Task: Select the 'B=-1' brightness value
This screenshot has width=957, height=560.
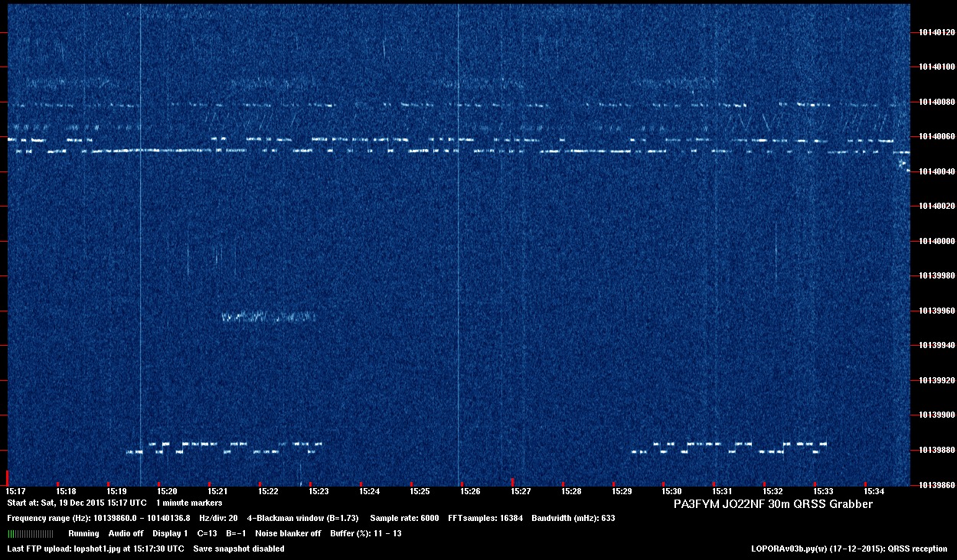Action: click(x=236, y=533)
